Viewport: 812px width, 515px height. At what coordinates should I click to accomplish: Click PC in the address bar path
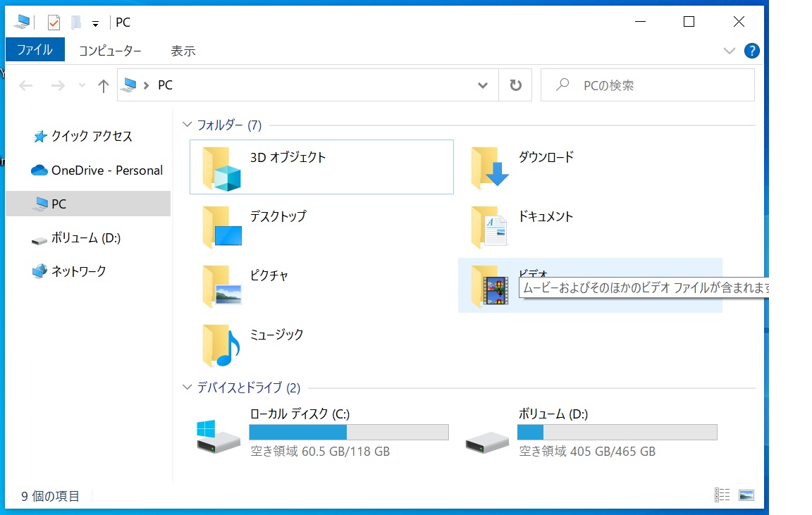[165, 85]
